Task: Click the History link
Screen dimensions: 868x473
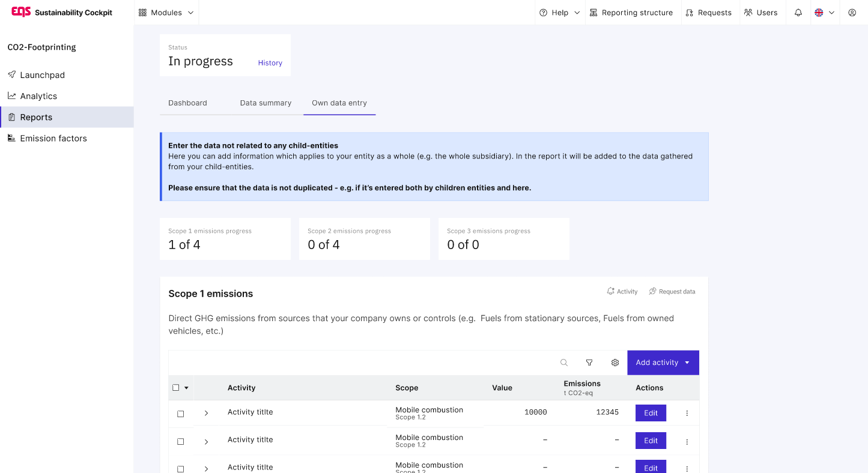Action: point(270,63)
